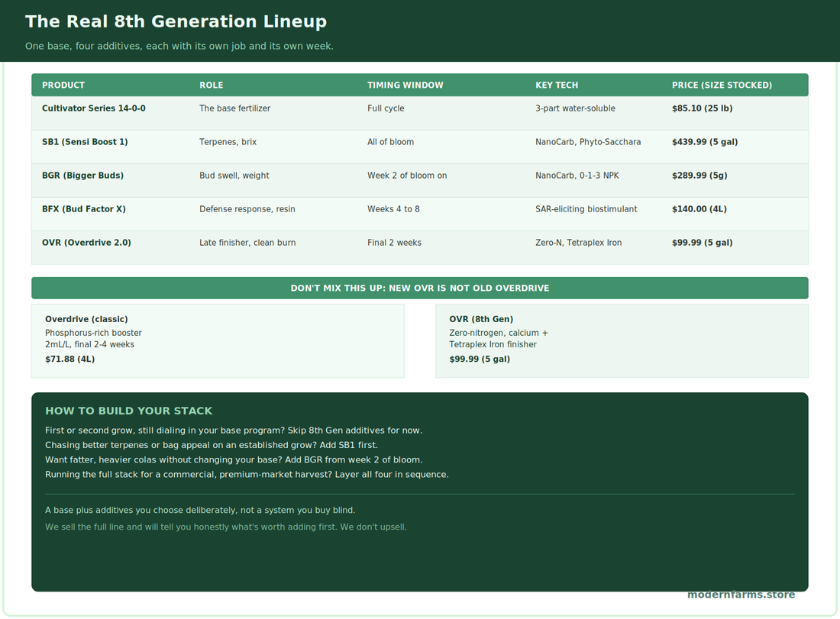Click the 'All of bloom' timing cell
Screen dimensions: 840x619
[390, 142]
